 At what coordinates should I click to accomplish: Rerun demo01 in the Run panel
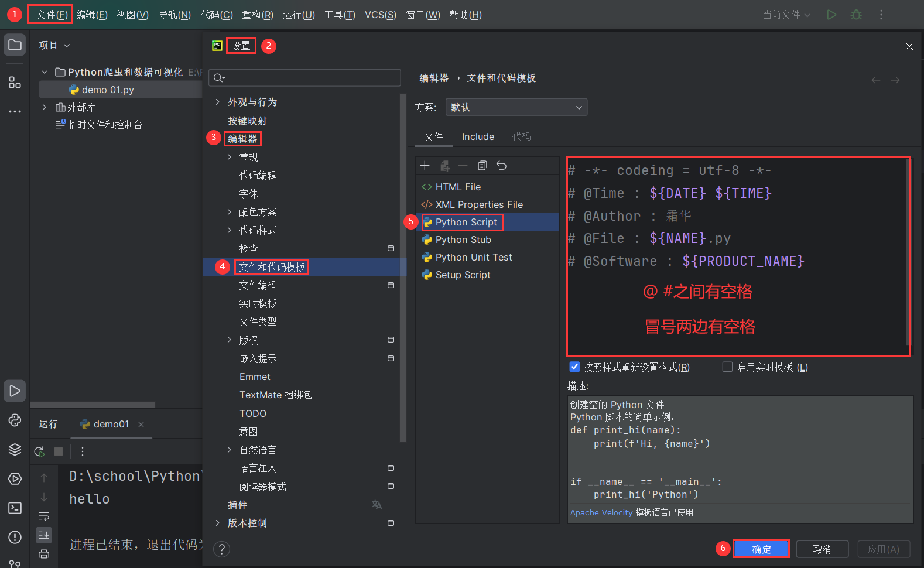point(39,451)
